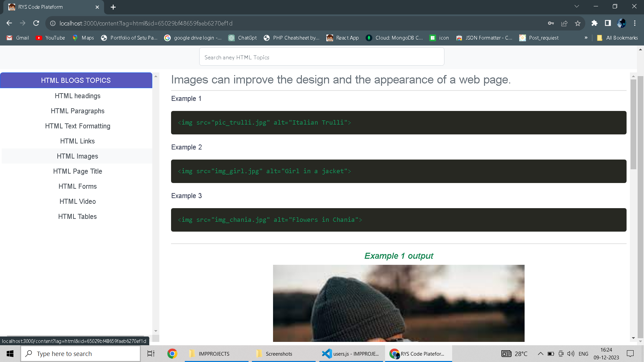Reload the page with the refresh icon

click(x=36, y=23)
